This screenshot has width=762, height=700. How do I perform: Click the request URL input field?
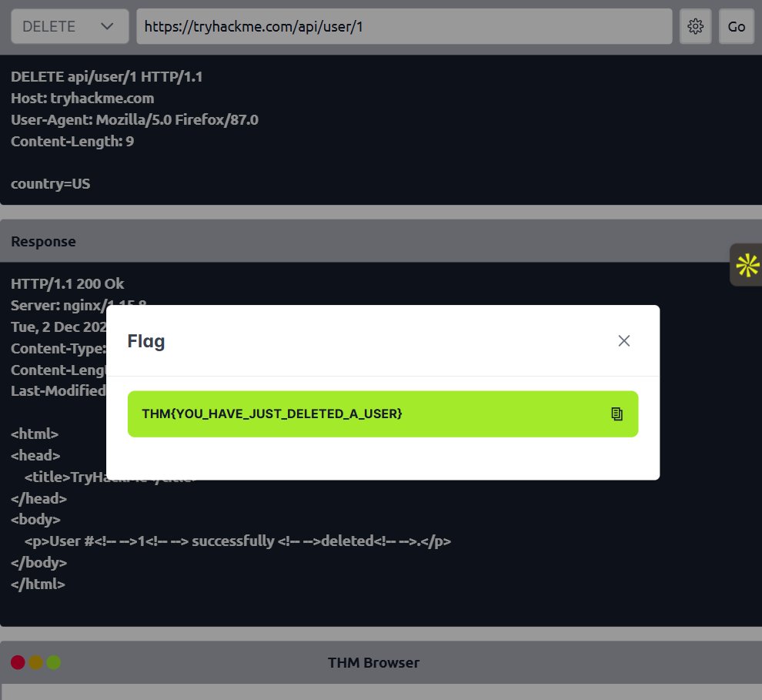pos(404,26)
